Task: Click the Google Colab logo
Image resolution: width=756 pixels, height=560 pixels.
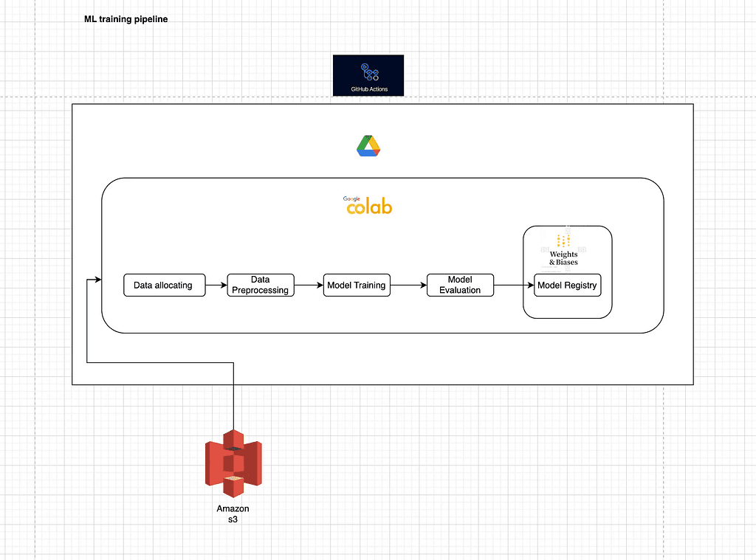Action: coord(367,204)
